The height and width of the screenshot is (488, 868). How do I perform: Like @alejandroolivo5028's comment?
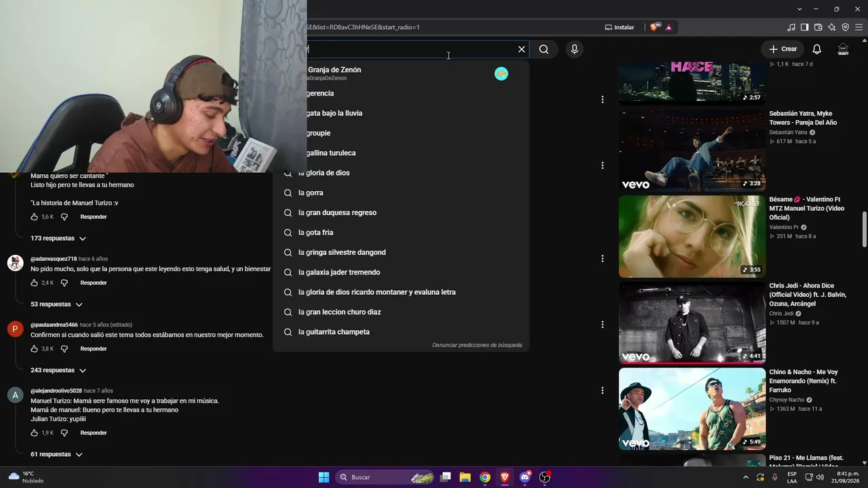(x=34, y=432)
